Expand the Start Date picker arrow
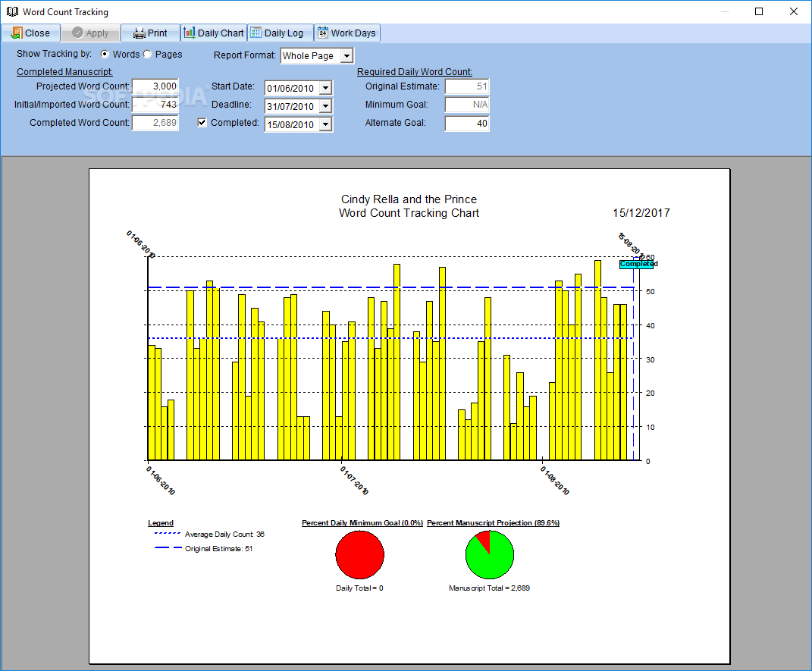This screenshot has width=812, height=671. point(325,89)
